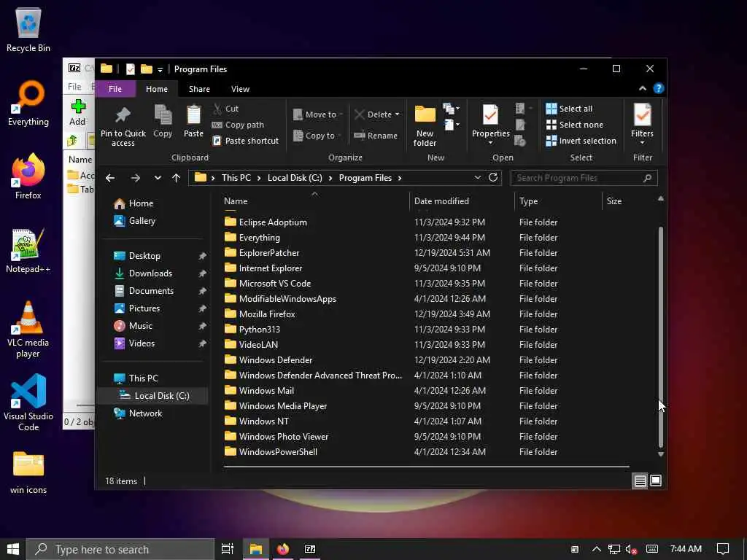Click This PC breadcrumb segment
This screenshot has width=747, height=560.
(x=236, y=178)
